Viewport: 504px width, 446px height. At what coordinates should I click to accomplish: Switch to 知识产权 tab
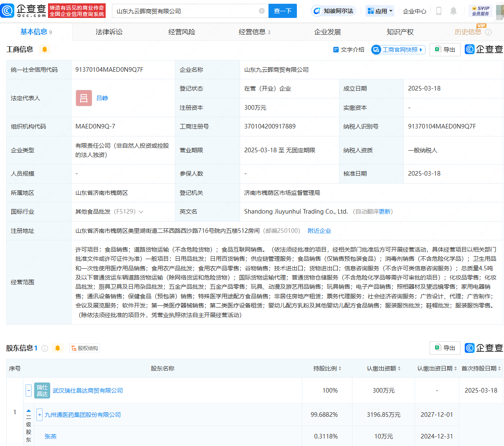pos(400,32)
